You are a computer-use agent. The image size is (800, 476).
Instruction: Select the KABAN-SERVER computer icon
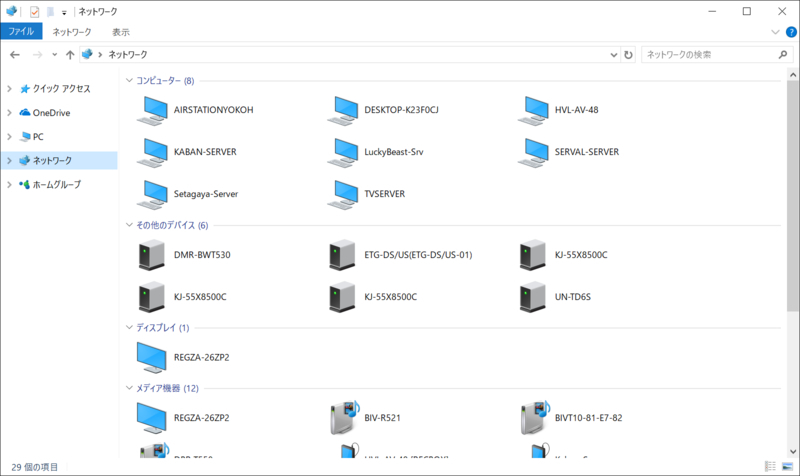152,152
